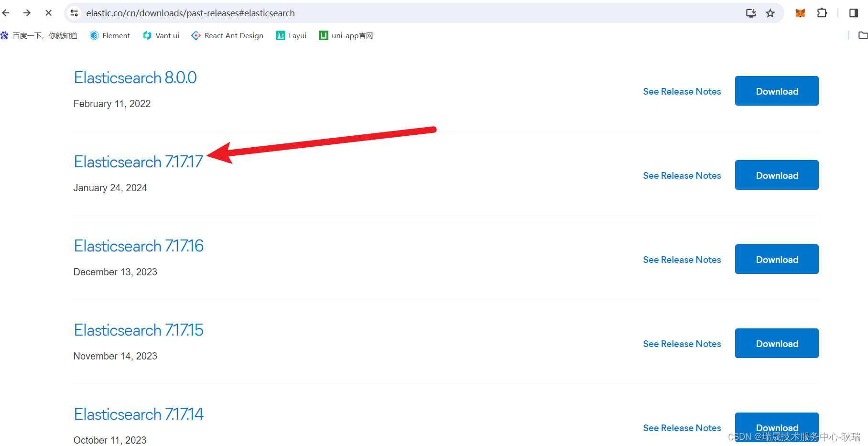Open the extensions puzzle menu
868x446 pixels.
click(x=822, y=13)
